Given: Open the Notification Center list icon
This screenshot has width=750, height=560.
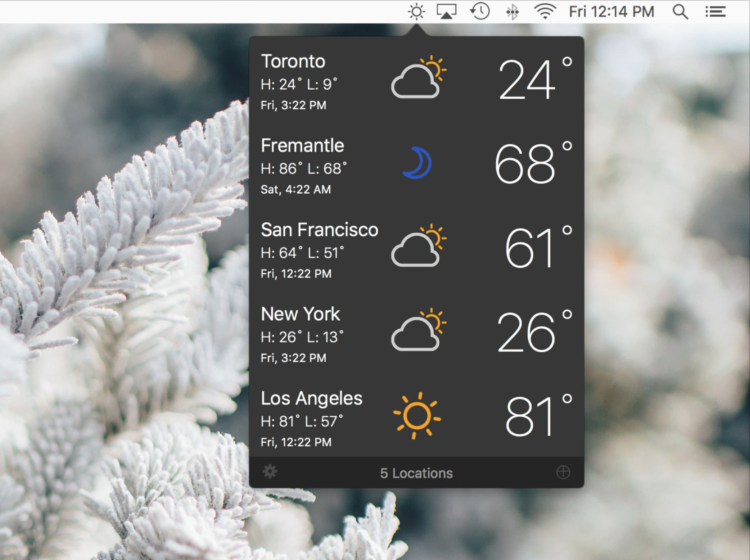Looking at the screenshot, I should [x=715, y=12].
